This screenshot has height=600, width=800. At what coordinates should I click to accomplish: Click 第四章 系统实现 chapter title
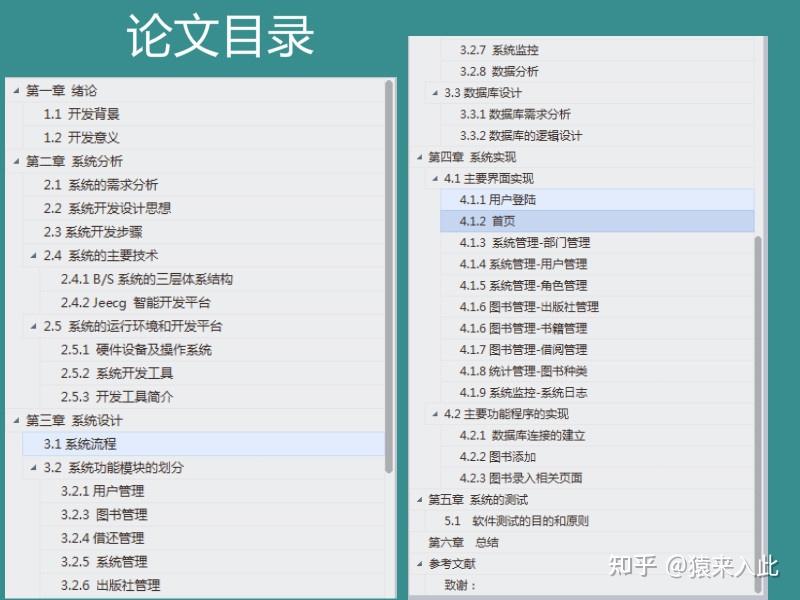click(x=472, y=157)
